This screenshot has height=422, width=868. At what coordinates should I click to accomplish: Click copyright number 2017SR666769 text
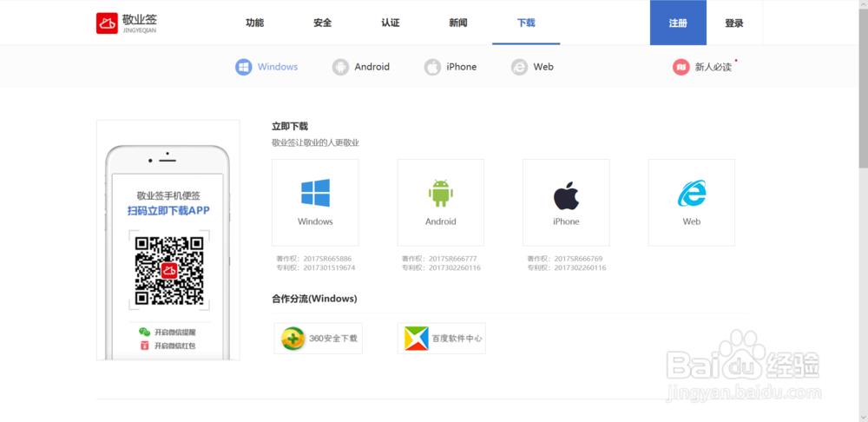[578, 259]
